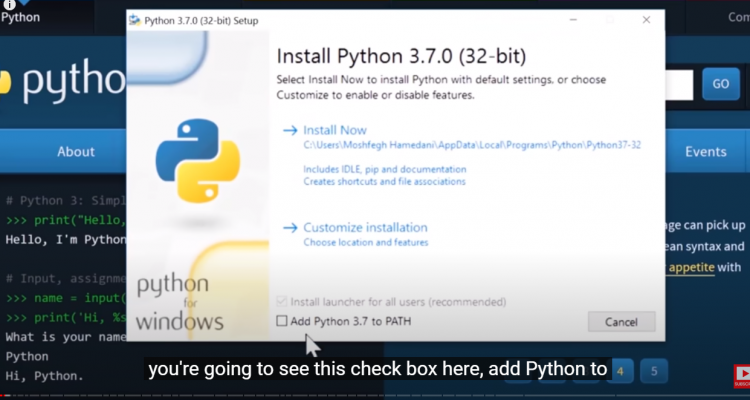Enable Add Python 3.7 to PATH checkbox
The image size is (750, 400).
pyautogui.click(x=282, y=321)
